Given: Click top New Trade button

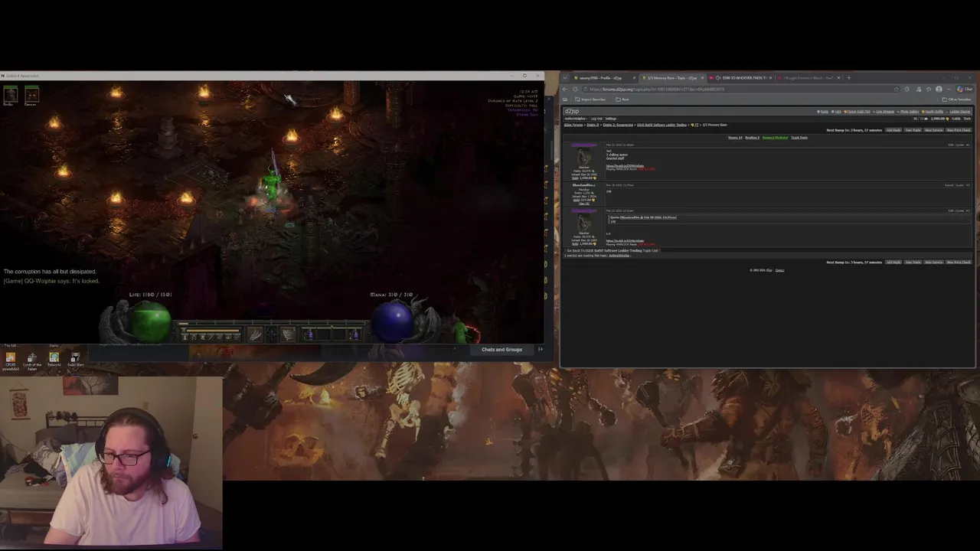Looking at the screenshot, I should [x=913, y=130].
